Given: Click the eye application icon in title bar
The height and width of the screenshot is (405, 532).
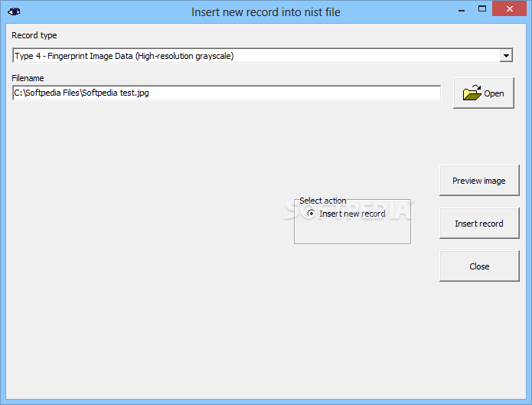Looking at the screenshot, I should click(x=14, y=12).
